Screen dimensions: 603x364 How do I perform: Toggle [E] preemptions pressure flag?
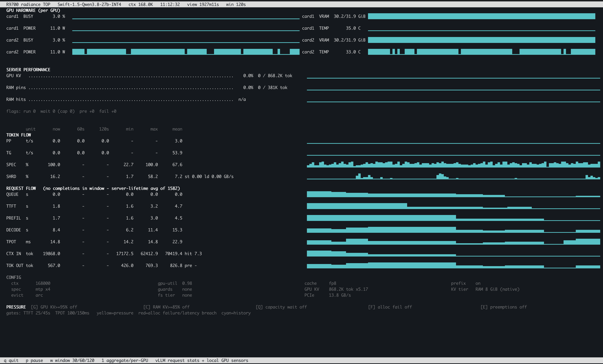tap(504, 307)
